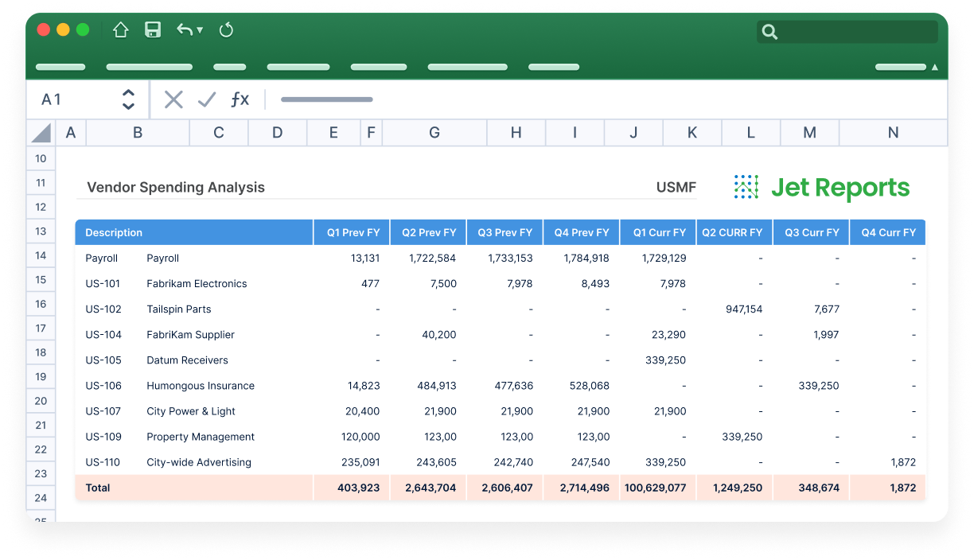This screenshot has height=560, width=974.
Task: Select row 17 header
Action: (x=41, y=328)
